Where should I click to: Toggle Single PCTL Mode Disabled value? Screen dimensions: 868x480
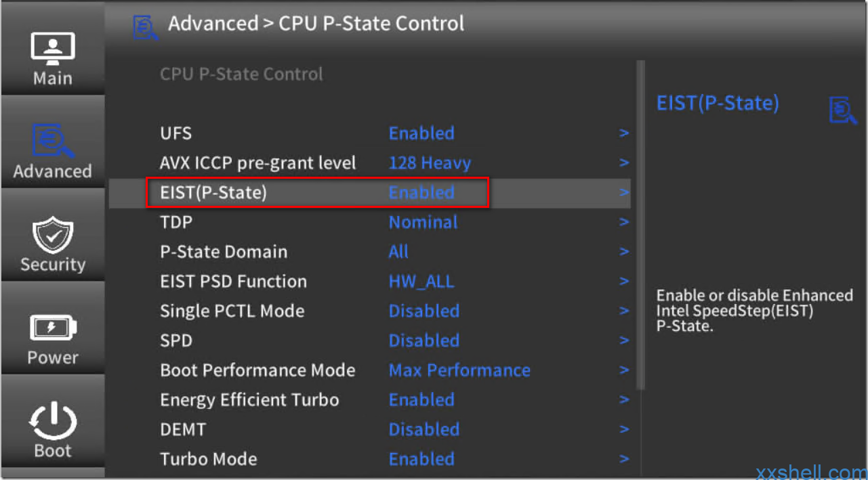click(423, 311)
